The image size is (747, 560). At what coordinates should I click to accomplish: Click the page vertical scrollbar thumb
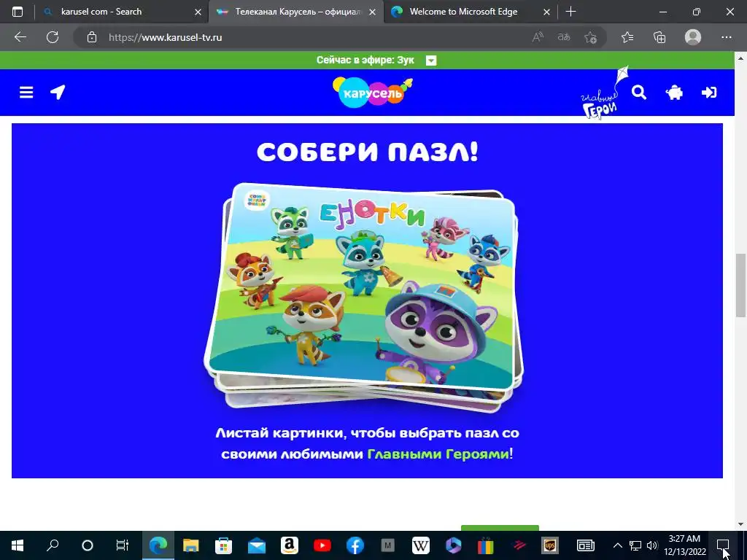click(x=740, y=285)
